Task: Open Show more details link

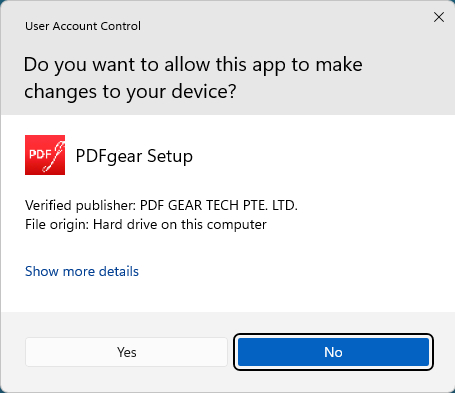Action: (82, 271)
